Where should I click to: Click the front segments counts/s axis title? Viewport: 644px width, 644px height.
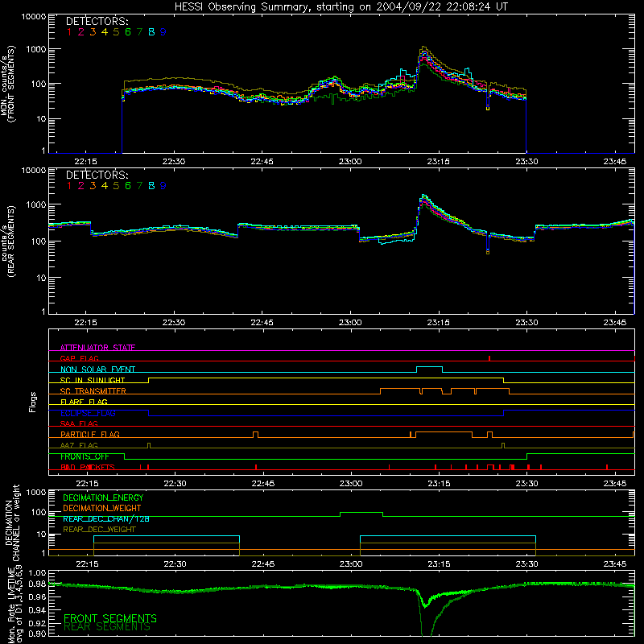[x=7, y=84]
